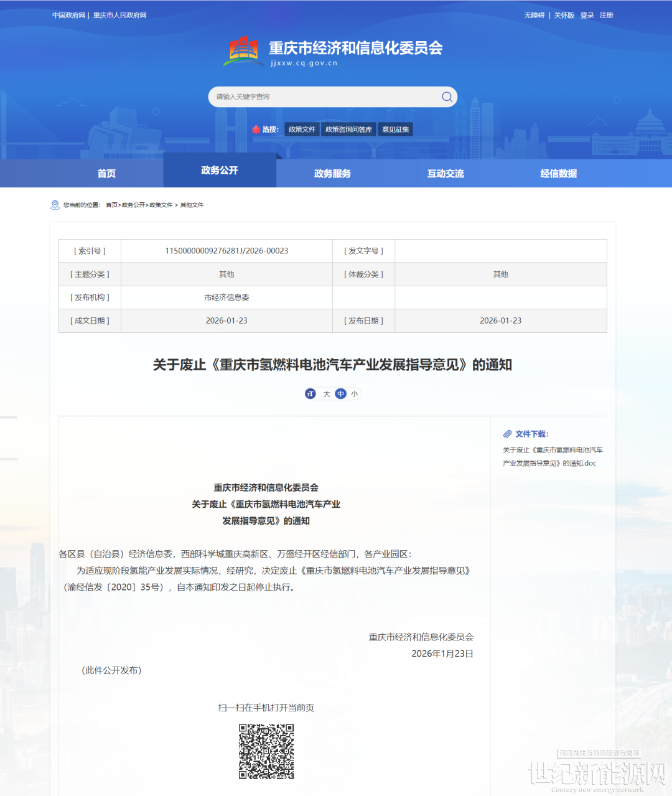Select medium font size 中
Image resolution: width=672 pixels, height=796 pixels.
[x=340, y=394]
